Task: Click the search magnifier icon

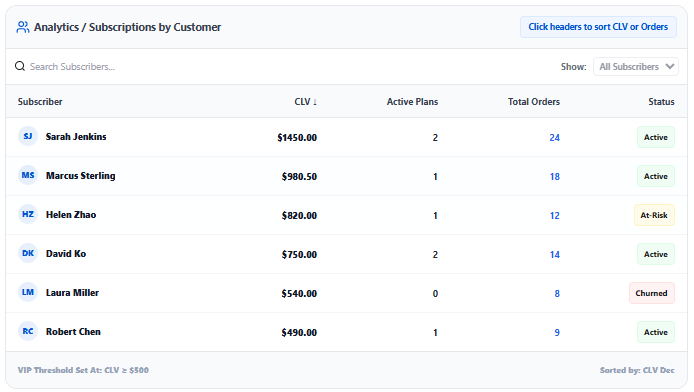Action: 20,66
